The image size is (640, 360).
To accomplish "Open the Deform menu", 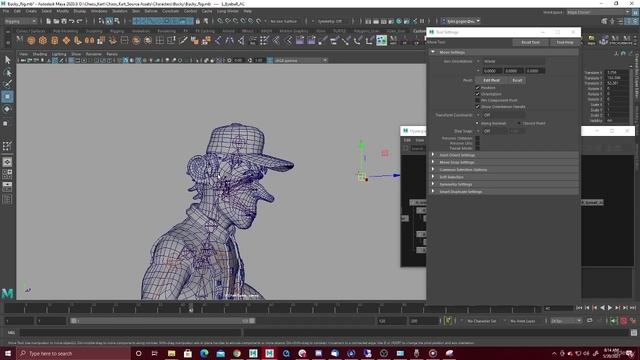I will (151, 11).
